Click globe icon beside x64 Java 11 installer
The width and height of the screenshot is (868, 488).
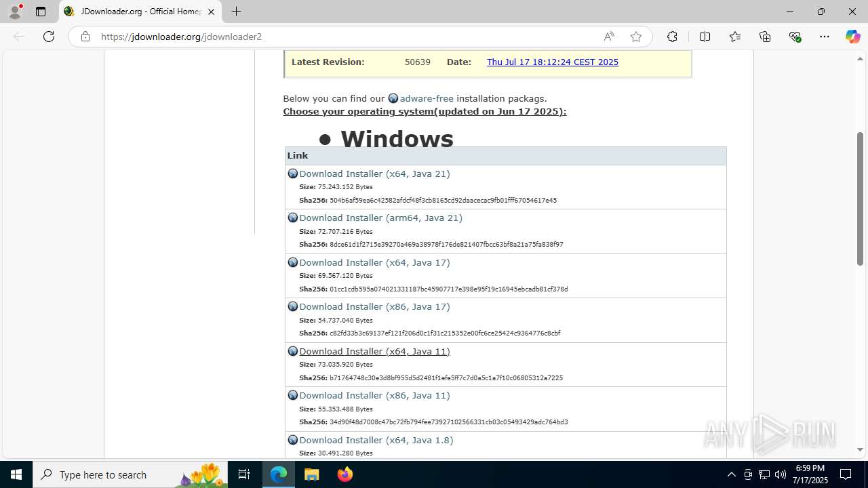click(x=293, y=351)
